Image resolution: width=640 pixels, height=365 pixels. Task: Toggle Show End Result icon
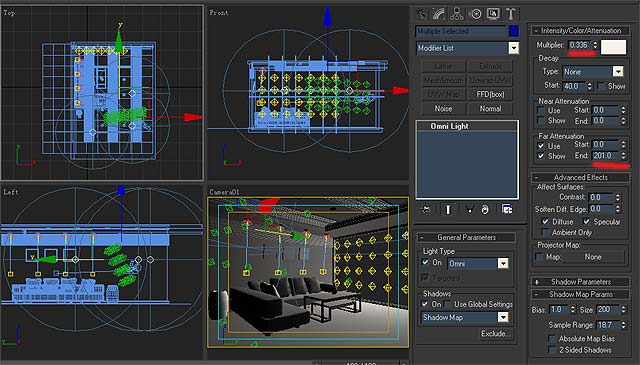pyautogui.click(x=448, y=209)
